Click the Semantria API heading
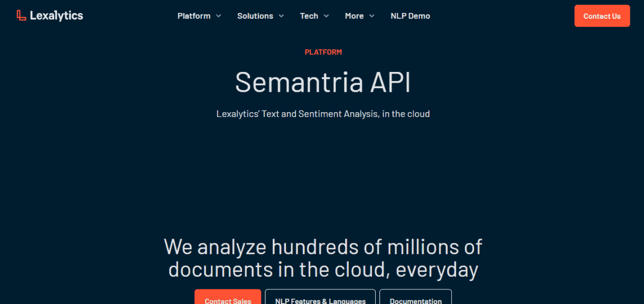The height and width of the screenshot is (304, 644). click(x=323, y=83)
